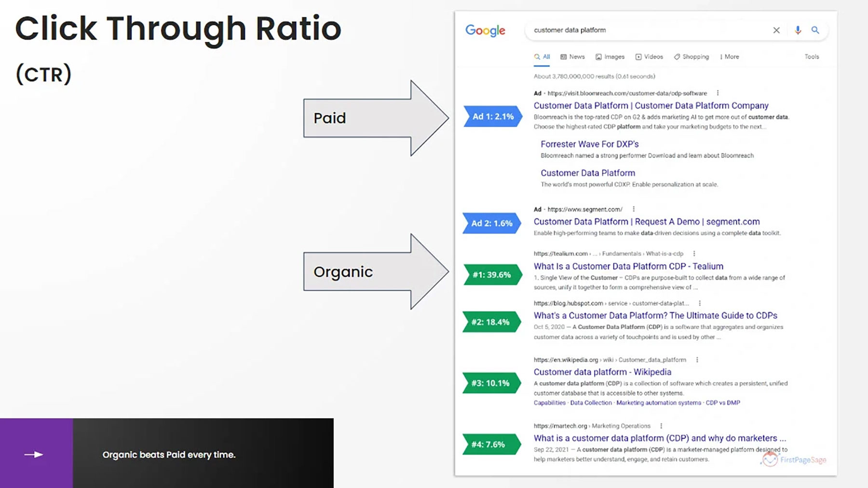Click the 'https://www.segment.com/' ad URL
Image resolution: width=868 pixels, height=488 pixels.
pos(584,209)
